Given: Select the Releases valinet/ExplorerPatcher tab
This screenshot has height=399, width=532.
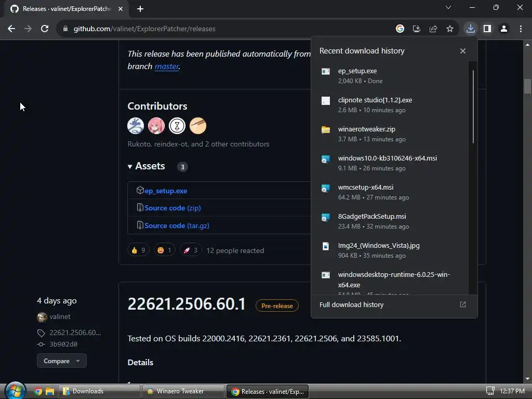Looking at the screenshot, I should click(66, 9).
